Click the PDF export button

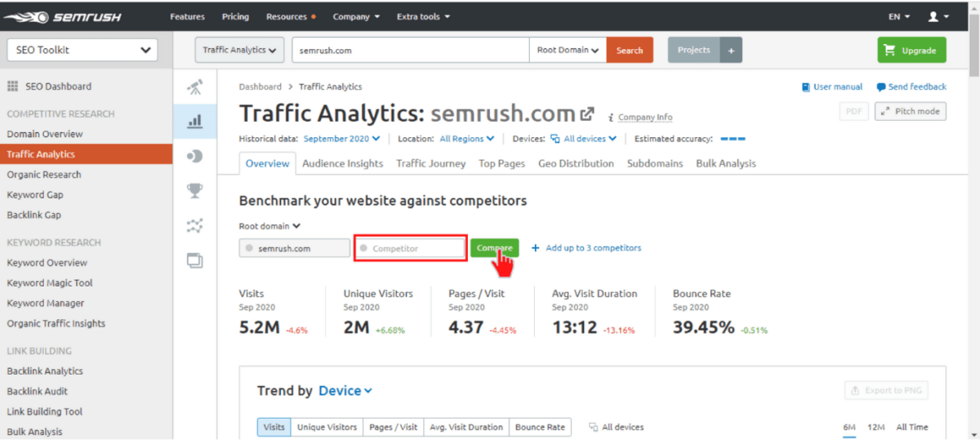click(x=853, y=112)
